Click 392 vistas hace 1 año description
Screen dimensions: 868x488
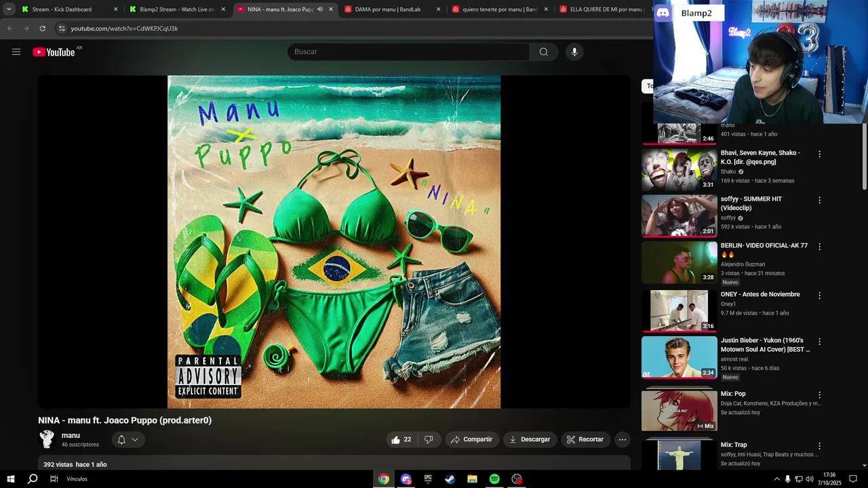click(75, 465)
